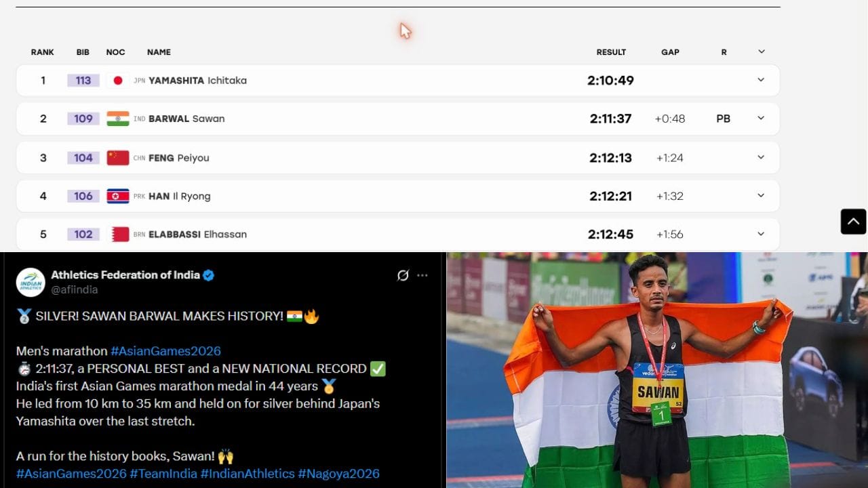Open the @afiindia handle link

[x=75, y=289]
